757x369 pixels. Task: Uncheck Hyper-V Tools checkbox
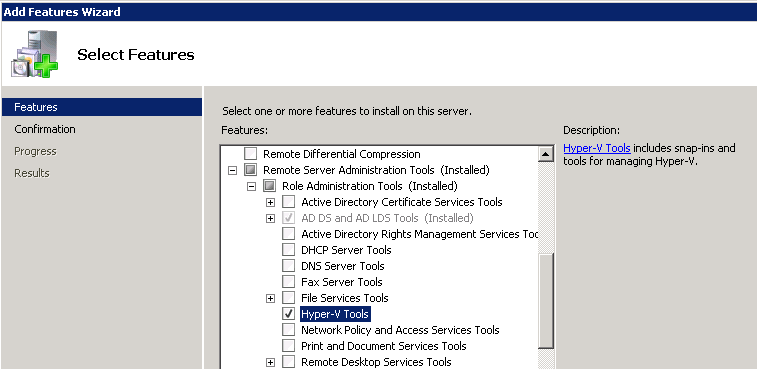[x=288, y=314]
